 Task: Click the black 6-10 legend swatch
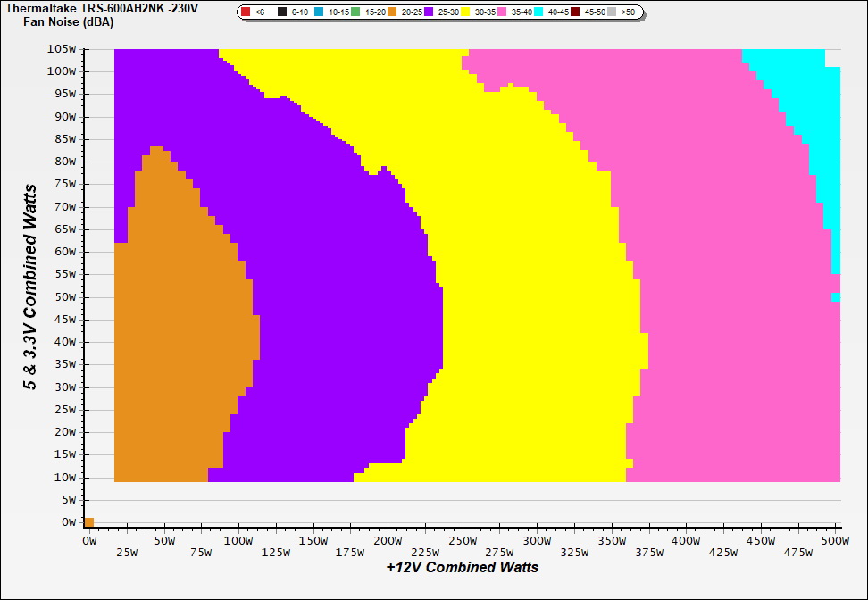(282, 12)
